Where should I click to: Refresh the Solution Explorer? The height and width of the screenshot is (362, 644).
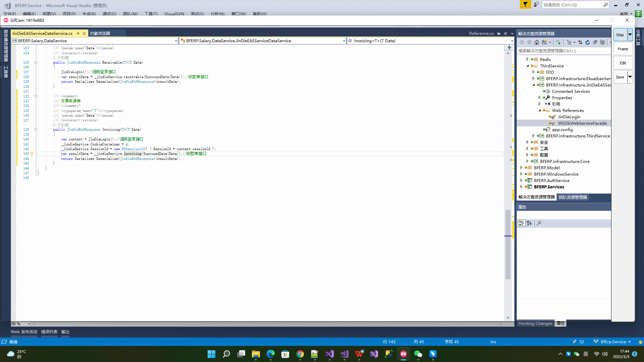pyautogui.click(x=588, y=42)
